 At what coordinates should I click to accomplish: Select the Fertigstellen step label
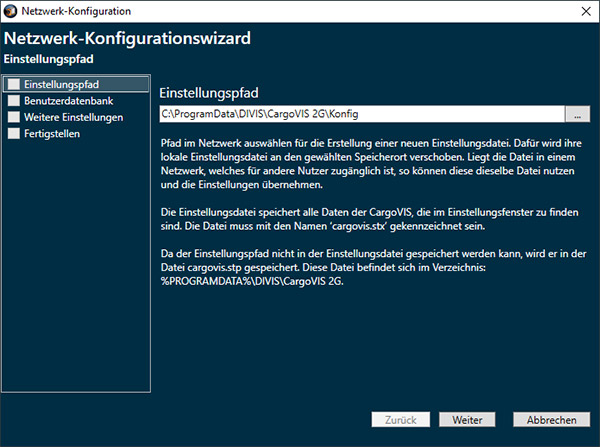coord(52,134)
